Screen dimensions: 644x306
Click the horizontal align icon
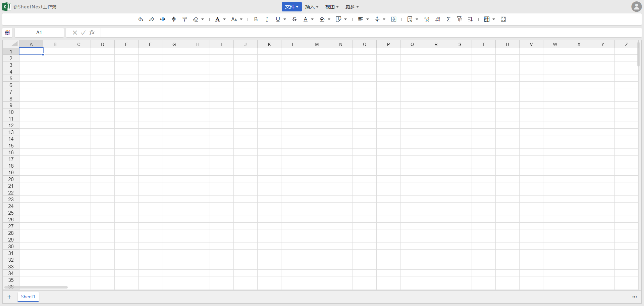[x=361, y=19]
